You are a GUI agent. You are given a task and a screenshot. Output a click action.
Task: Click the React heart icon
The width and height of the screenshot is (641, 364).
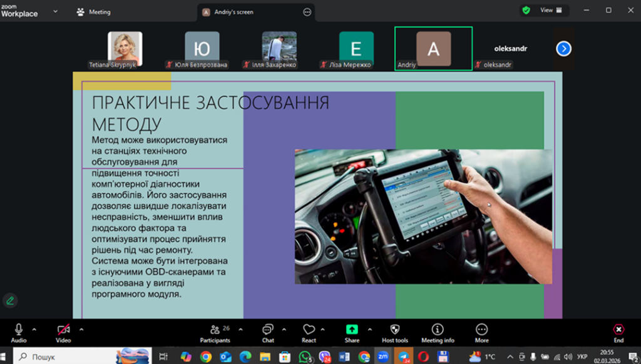[x=309, y=332]
